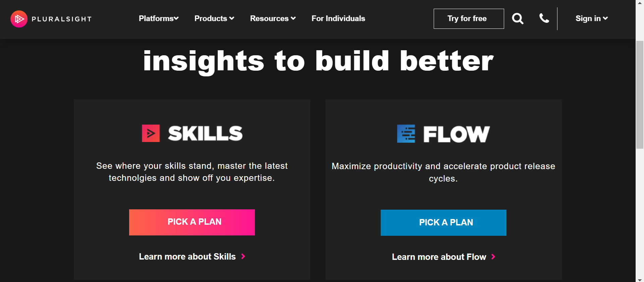Screen dimensions: 644x282
Task: Click Try for free
Action: (468, 18)
